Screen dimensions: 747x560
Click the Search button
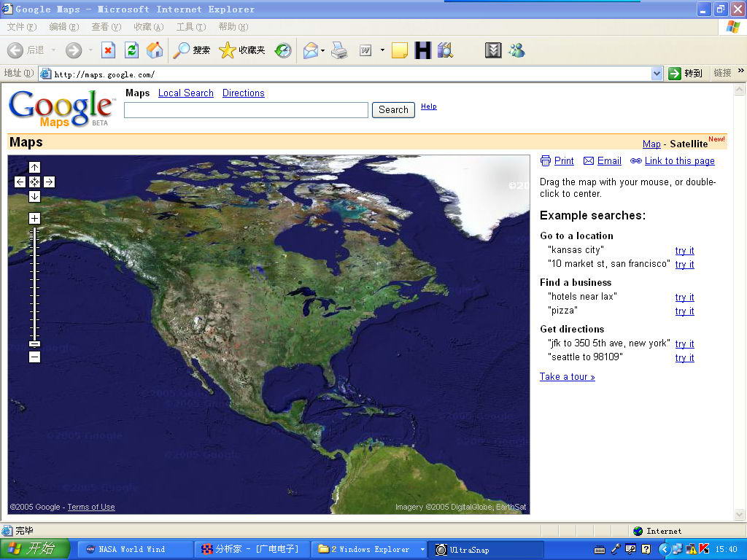[x=393, y=110]
